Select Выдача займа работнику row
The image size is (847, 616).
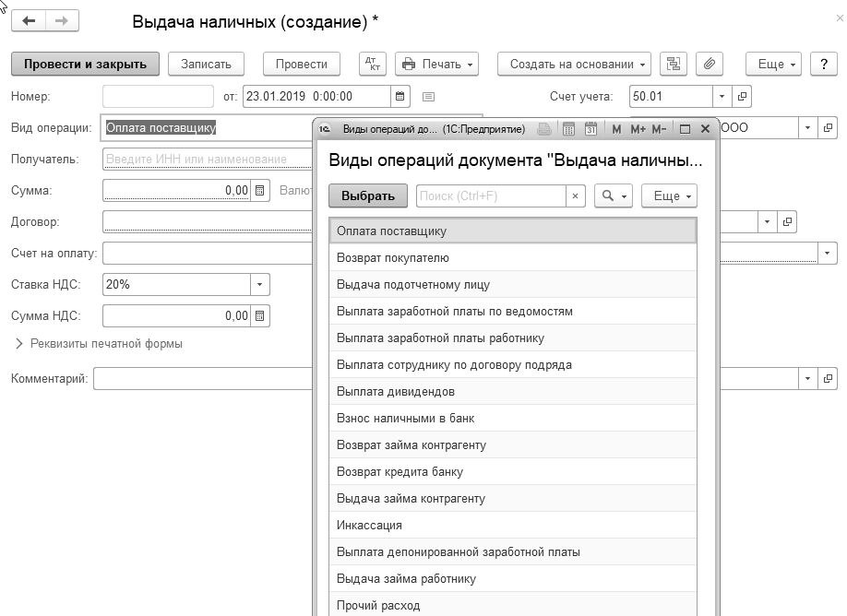(x=513, y=579)
